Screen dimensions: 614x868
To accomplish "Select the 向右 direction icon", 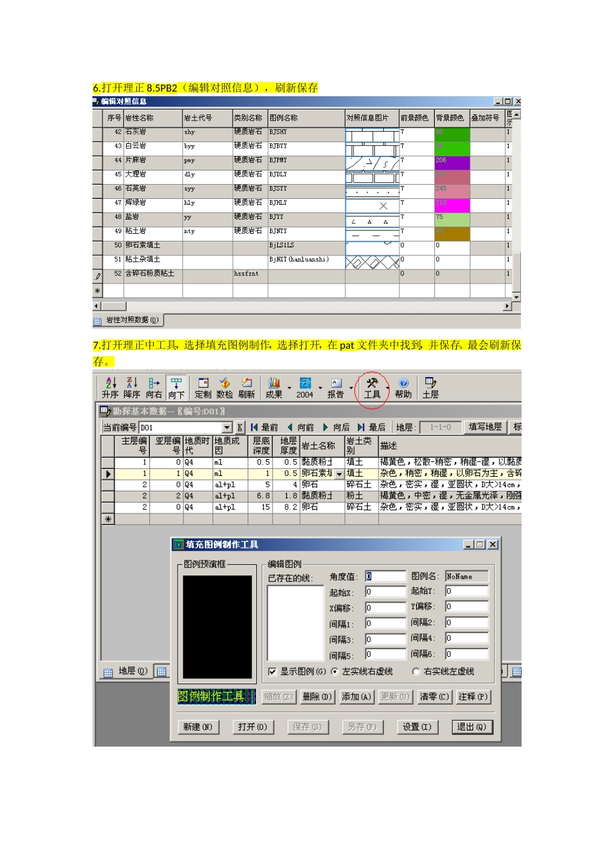I will tap(154, 384).
